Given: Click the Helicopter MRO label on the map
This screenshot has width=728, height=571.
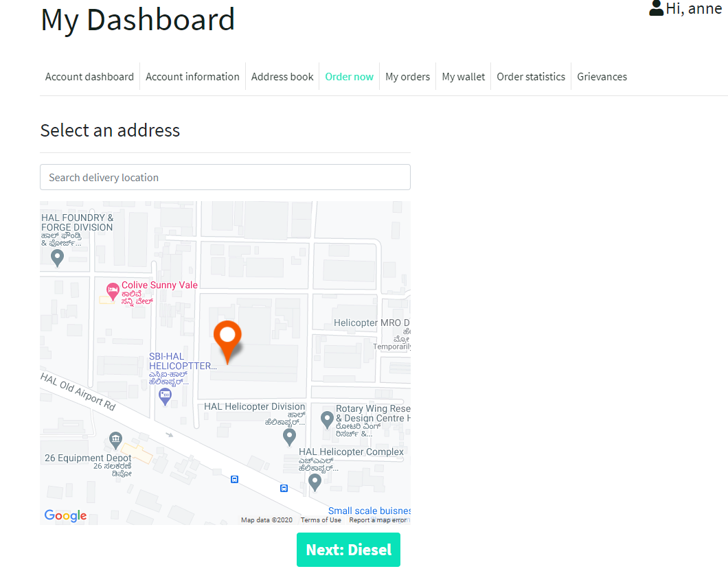Looking at the screenshot, I should 372,323.
